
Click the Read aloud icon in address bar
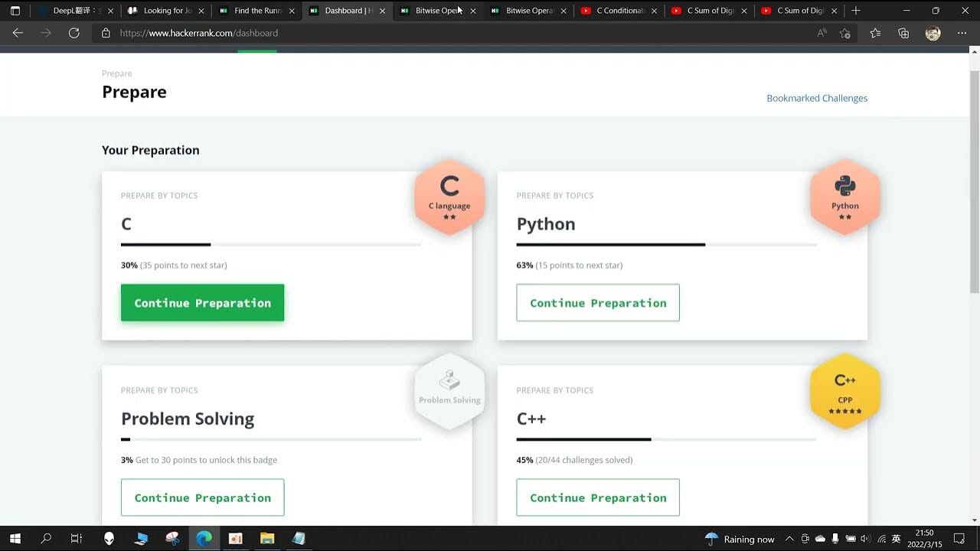point(822,33)
